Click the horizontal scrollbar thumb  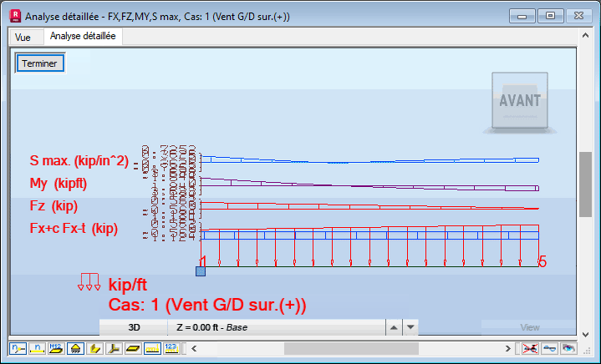[x=351, y=349]
